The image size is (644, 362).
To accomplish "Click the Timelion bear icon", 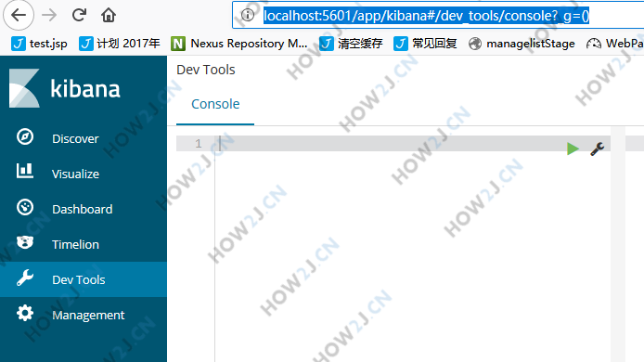I will tap(25, 242).
